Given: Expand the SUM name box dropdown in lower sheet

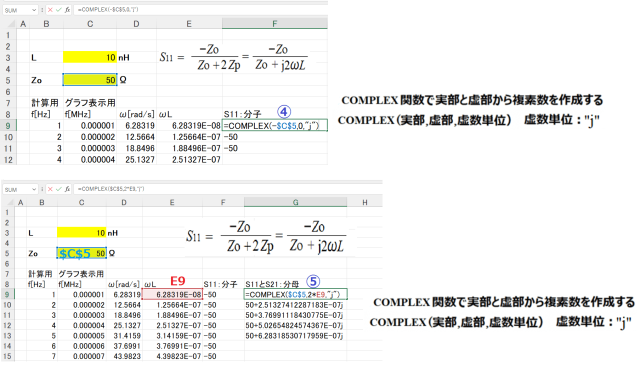Looking at the screenshot, I should (x=33, y=189).
